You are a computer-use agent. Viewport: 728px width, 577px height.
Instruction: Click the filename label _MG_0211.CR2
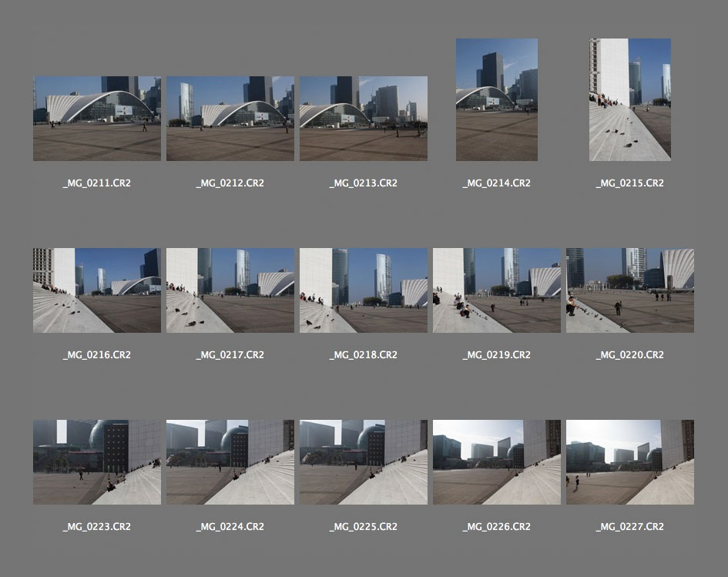pyautogui.click(x=97, y=183)
